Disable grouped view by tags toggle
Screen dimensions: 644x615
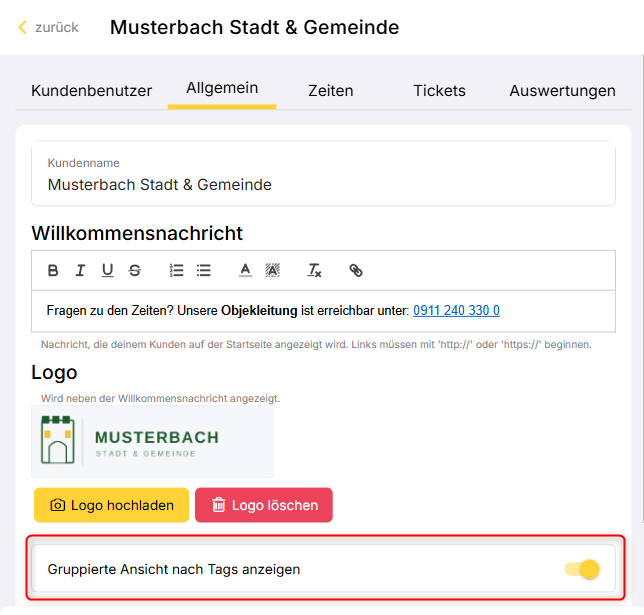582,569
